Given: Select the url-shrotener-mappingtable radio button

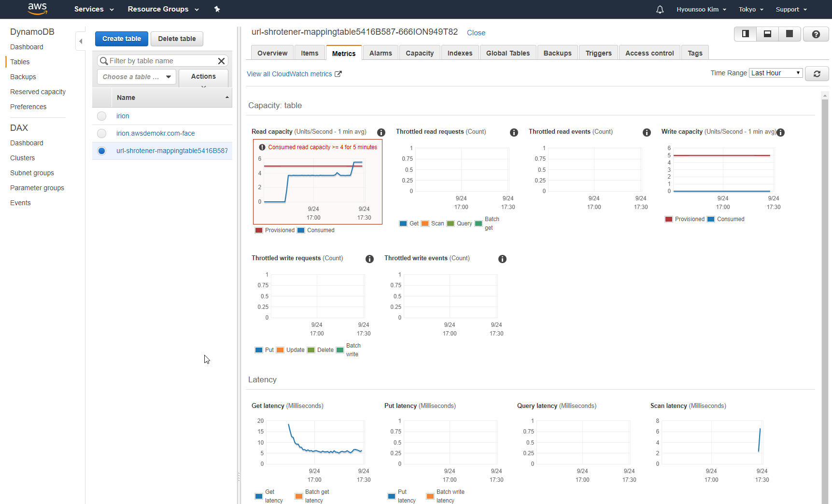Looking at the screenshot, I should [x=101, y=151].
